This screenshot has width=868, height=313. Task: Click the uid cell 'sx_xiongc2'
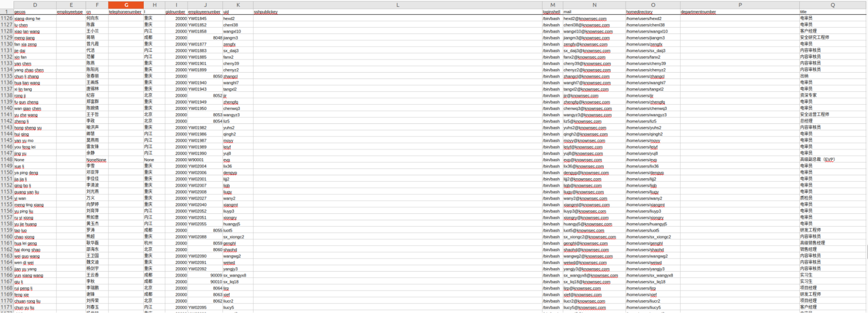234,237
